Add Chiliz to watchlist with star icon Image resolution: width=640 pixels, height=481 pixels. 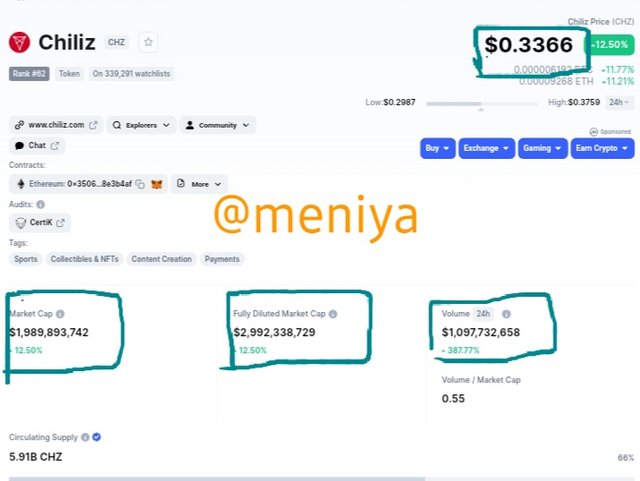(148, 42)
